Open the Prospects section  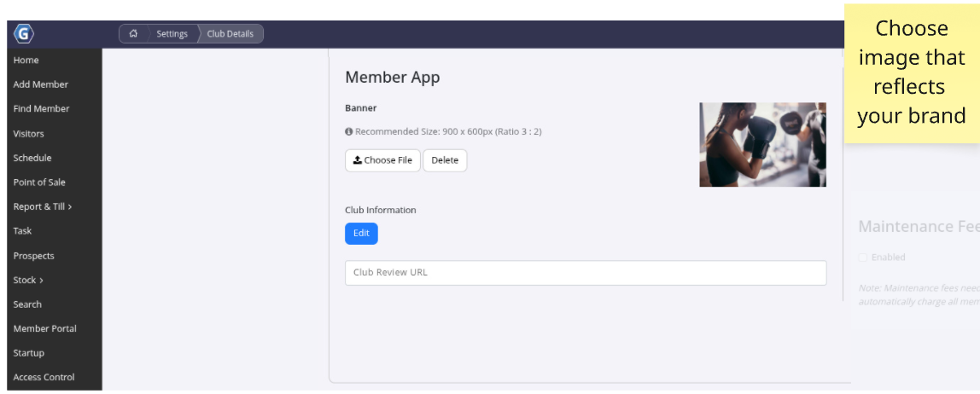[34, 256]
